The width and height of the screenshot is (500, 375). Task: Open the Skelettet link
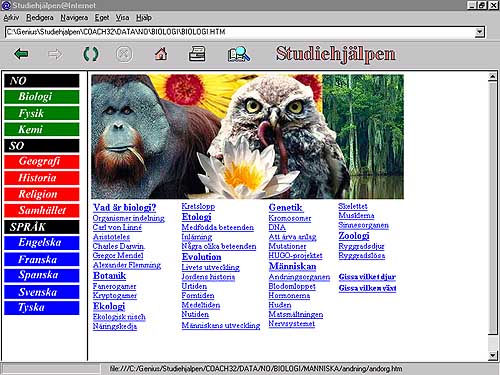(353, 206)
